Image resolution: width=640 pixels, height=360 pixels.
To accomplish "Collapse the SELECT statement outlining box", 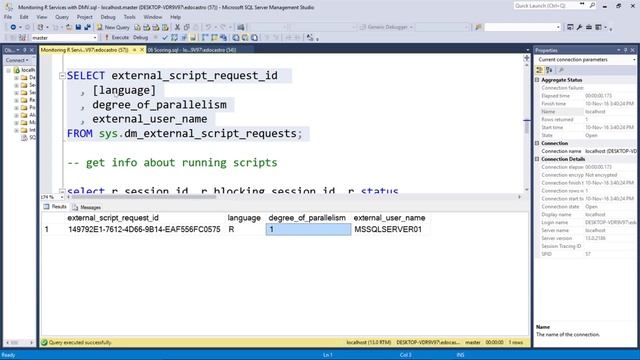I will 62,76.
